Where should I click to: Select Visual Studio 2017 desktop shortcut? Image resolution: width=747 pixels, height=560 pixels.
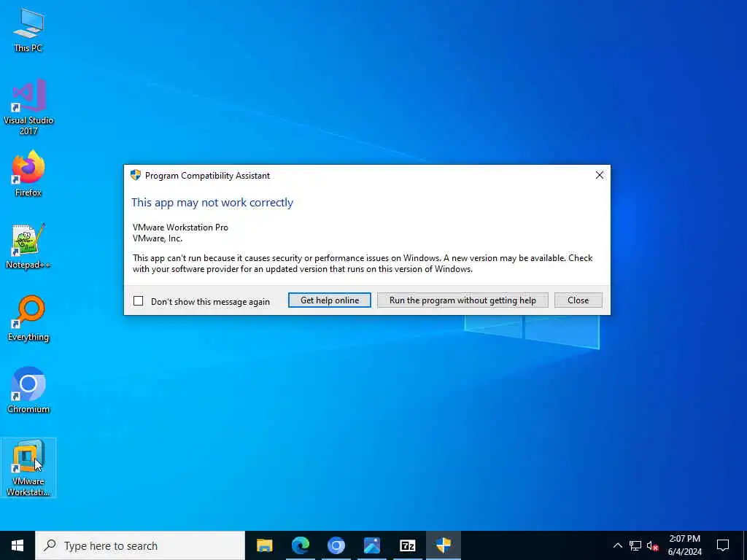[28, 106]
